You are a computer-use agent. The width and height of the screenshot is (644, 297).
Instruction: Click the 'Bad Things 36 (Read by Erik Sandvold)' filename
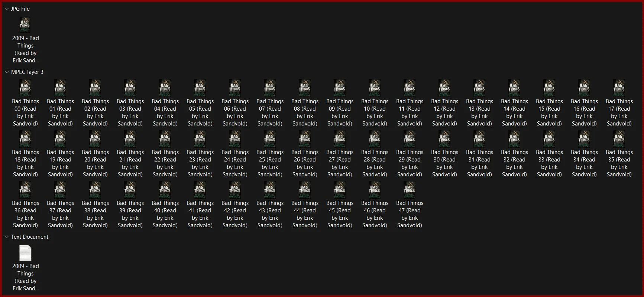25,214
